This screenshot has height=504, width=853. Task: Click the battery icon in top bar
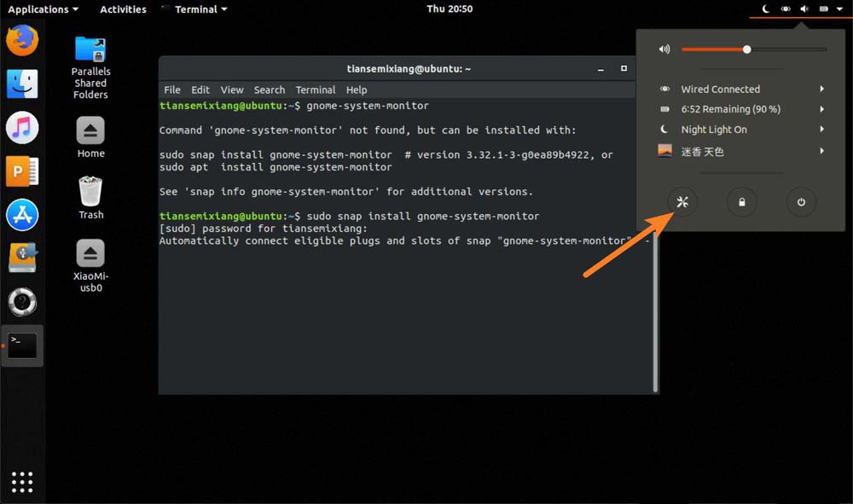click(x=824, y=9)
